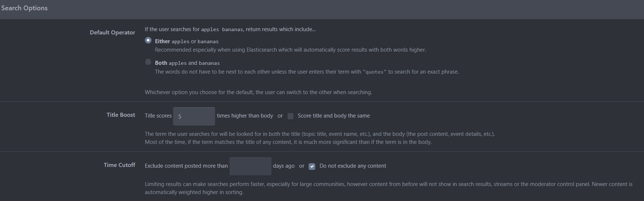Click the Title Boost setting label
The width and height of the screenshot is (644, 201).
(x=121, y=115)
